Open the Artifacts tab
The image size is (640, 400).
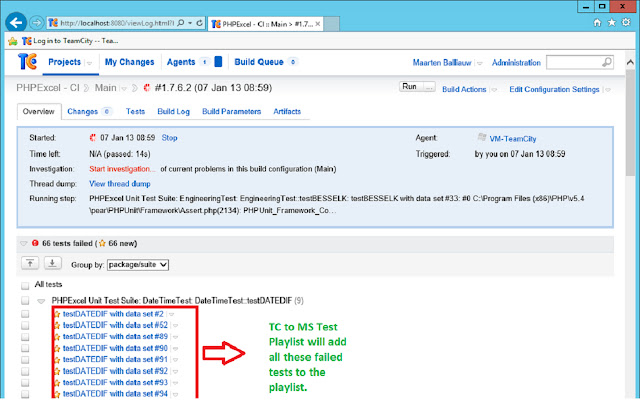[x=287, y=111]
